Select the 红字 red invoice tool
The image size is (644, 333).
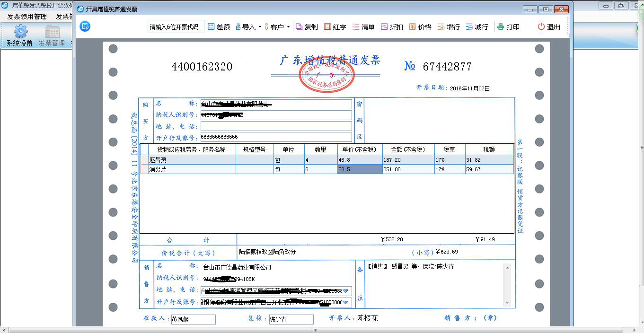[x=335, y=27]
